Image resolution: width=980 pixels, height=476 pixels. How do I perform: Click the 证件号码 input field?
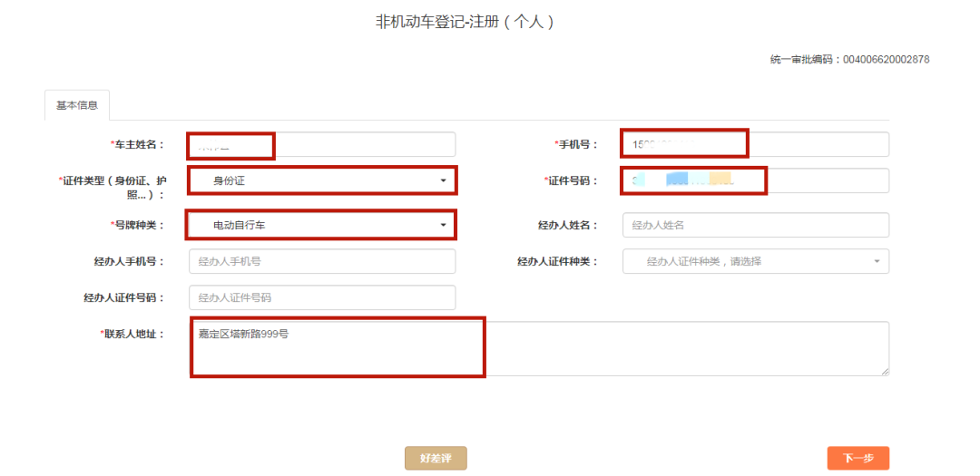click(755, 180)
